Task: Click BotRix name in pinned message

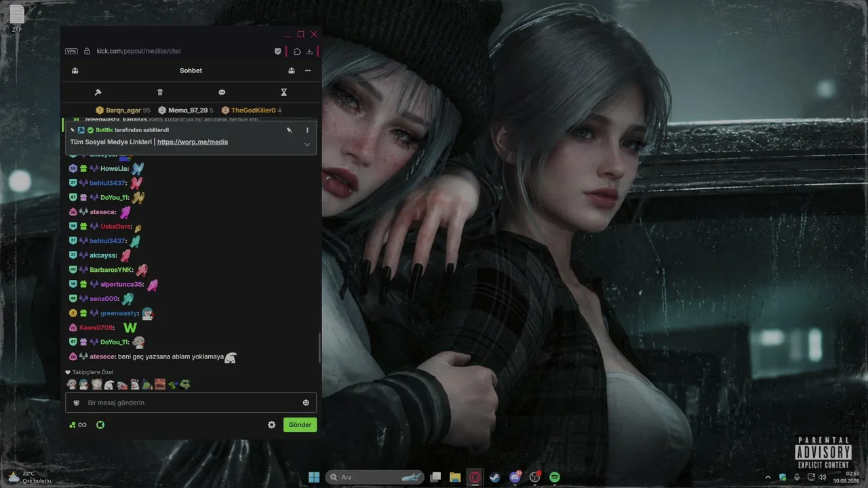Action: (104, 130)
